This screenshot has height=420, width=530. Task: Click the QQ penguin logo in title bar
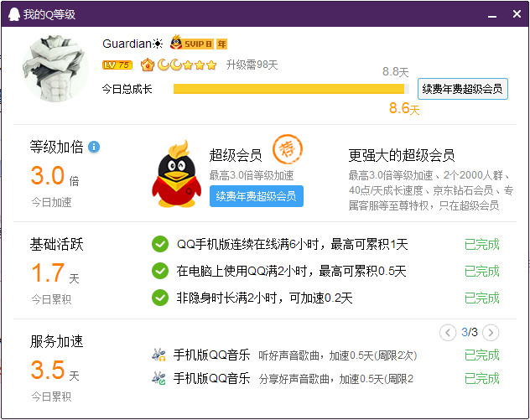click(x=14, y=14)
